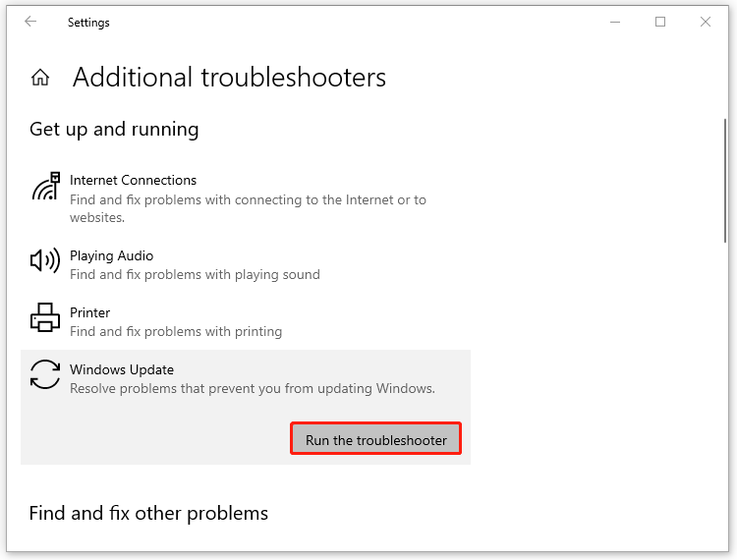737x560 pixels.
Task: Click the 'Find and fix other problems' heading
Action: pos(148,513)
